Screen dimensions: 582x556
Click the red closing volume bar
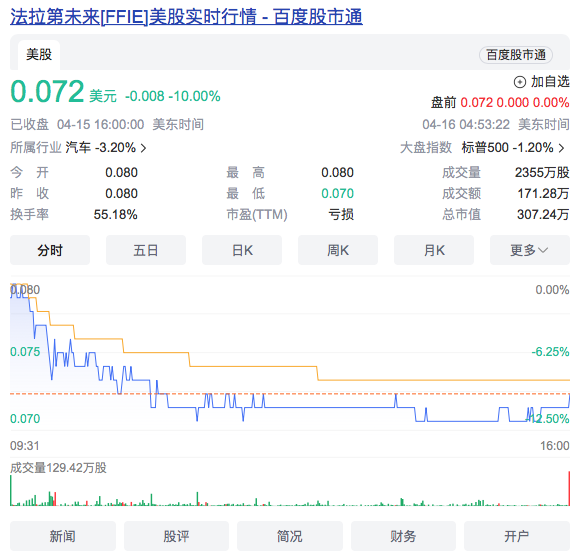point(569,488)
